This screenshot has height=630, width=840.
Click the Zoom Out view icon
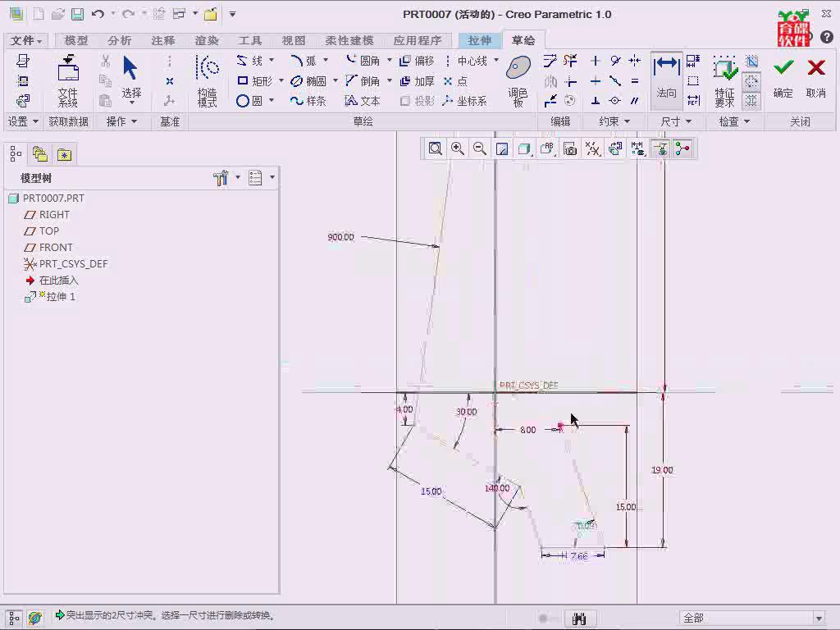tap(480, 148)
